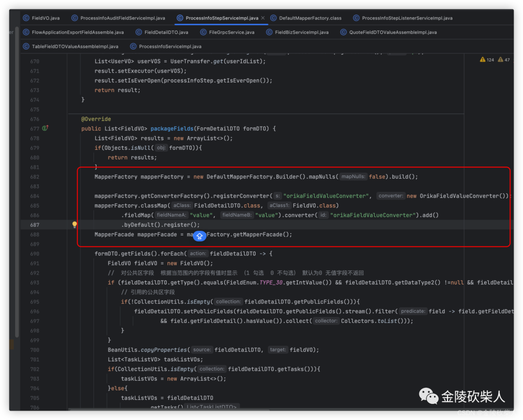Open the light bulb quick-fix at line 687

pos(75,224)
